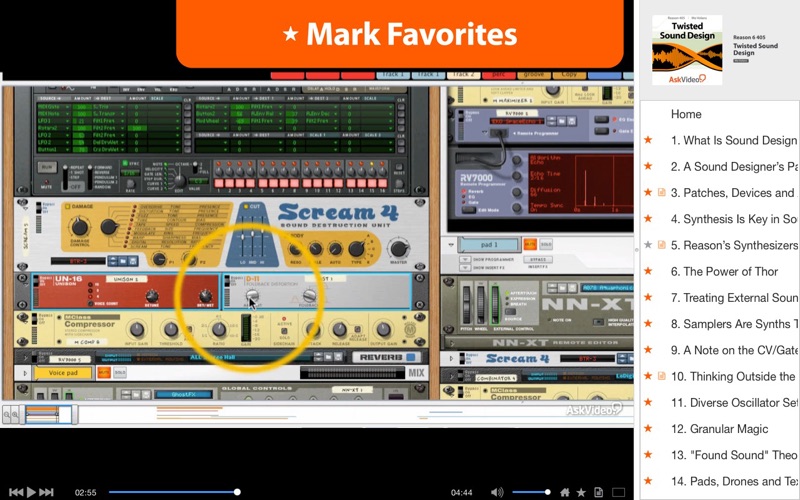The image size is (800, 500).
Task: Toggle RV7000 EQ Enable button
Action: pos(602,119)
